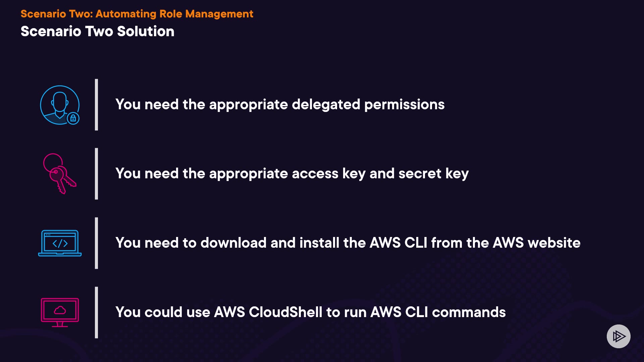The width and height of the screenshot is (644, 362).
Task: Click the cloud symbol inside the monitor
Action: coord(60,310)
